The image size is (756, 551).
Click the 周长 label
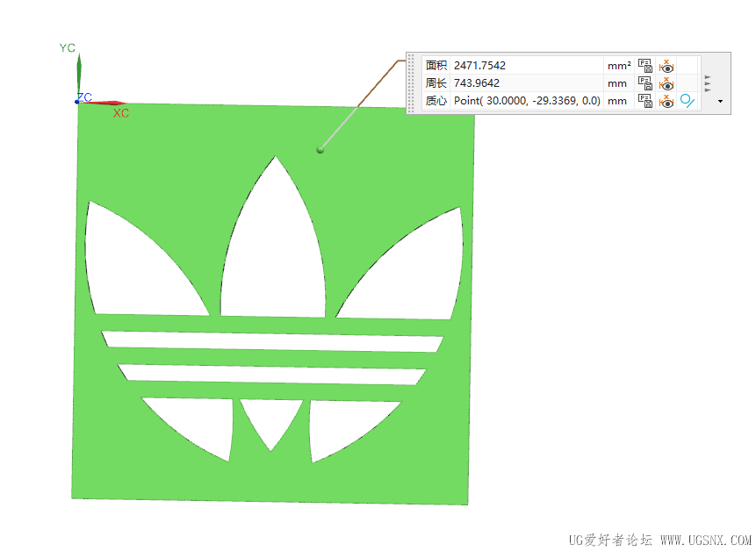tap(436, 82)
